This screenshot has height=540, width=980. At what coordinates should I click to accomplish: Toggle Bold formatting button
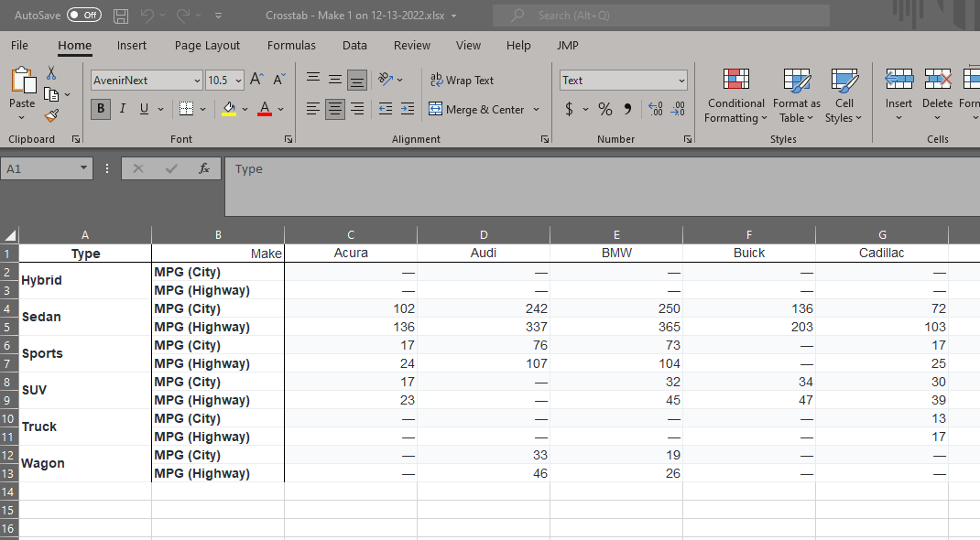pos(101,109)
